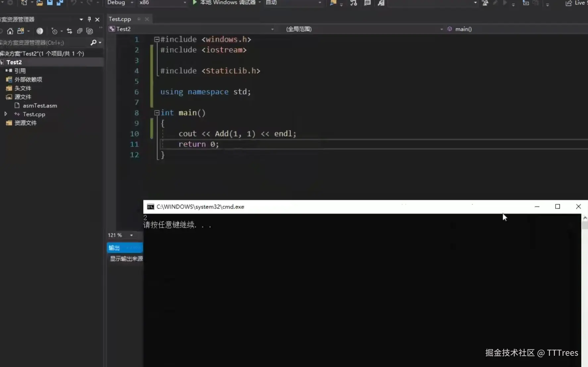588x367 pixels.
Task: Select the 解决方案"Test2" solution node
Action: tap(42, 54)
